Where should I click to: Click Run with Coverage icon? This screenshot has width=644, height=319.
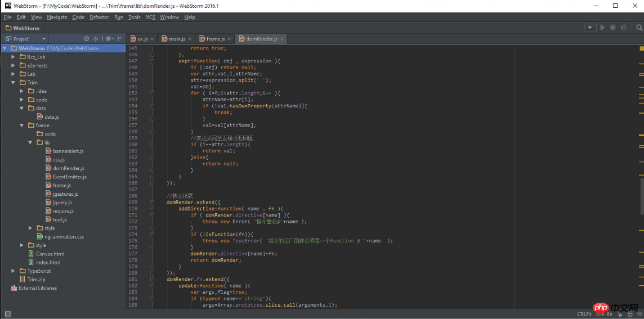tap(624, 28)
